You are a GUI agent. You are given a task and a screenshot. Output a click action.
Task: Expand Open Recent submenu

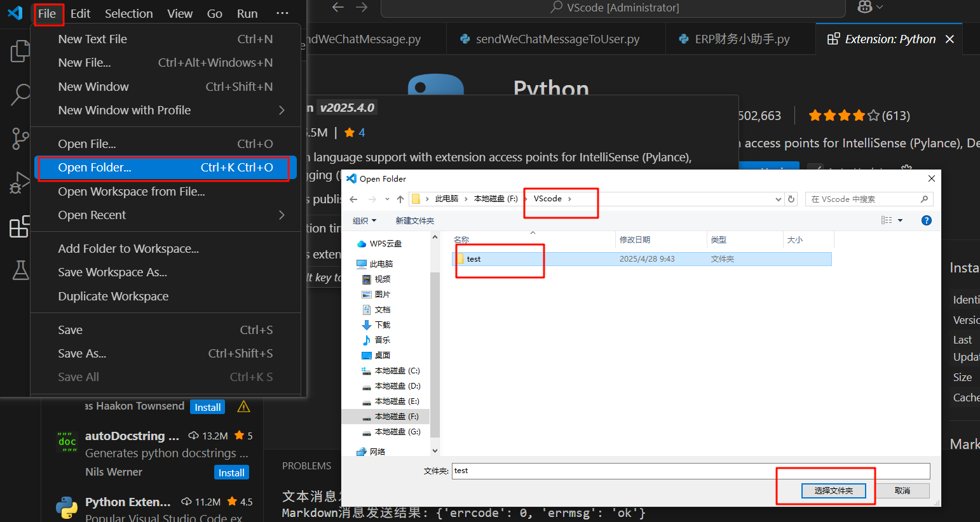(x=282, y=215)
